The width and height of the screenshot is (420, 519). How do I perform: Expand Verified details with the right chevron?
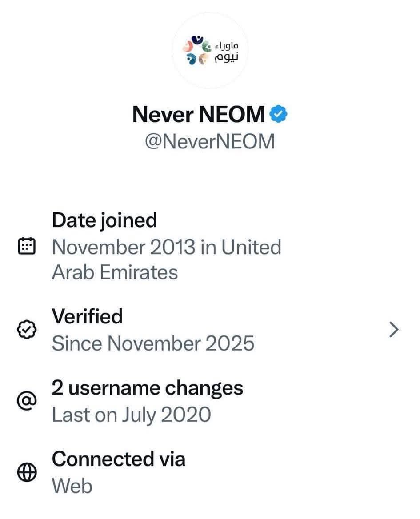[393, 330]
